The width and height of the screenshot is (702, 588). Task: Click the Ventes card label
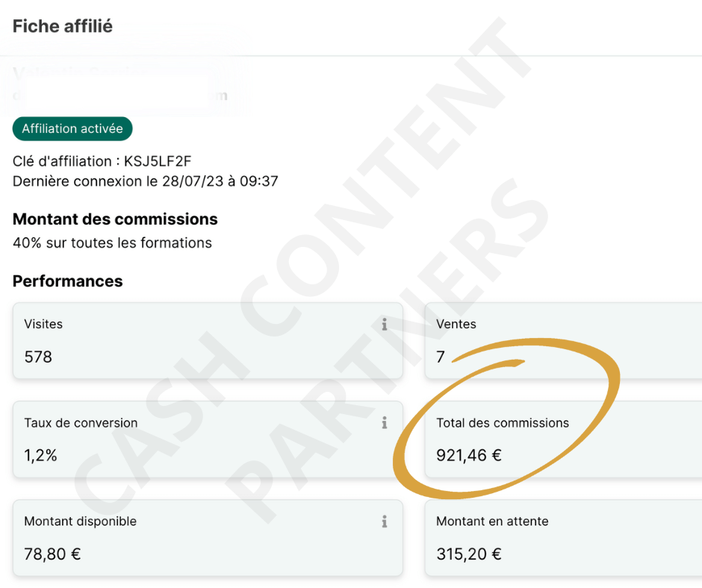(x=456, y=325)
